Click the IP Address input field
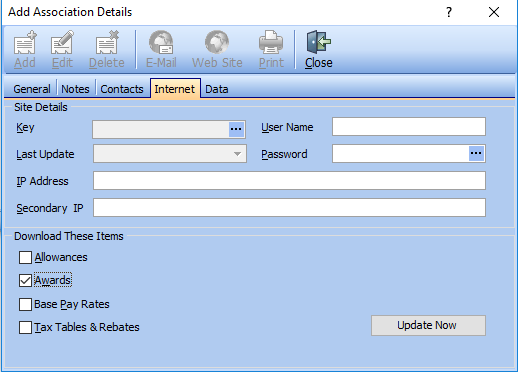This screenshot has width=518, height=372. pos(289,181)
